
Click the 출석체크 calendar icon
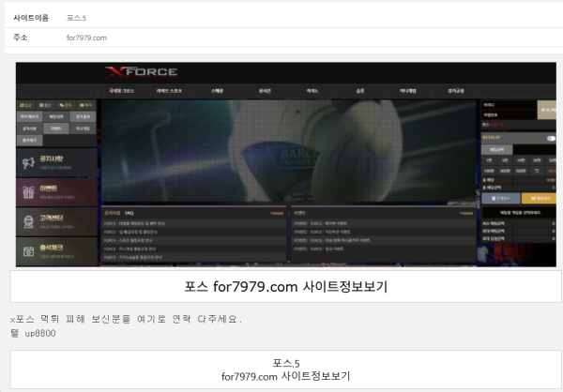click(x=28, y=250)
